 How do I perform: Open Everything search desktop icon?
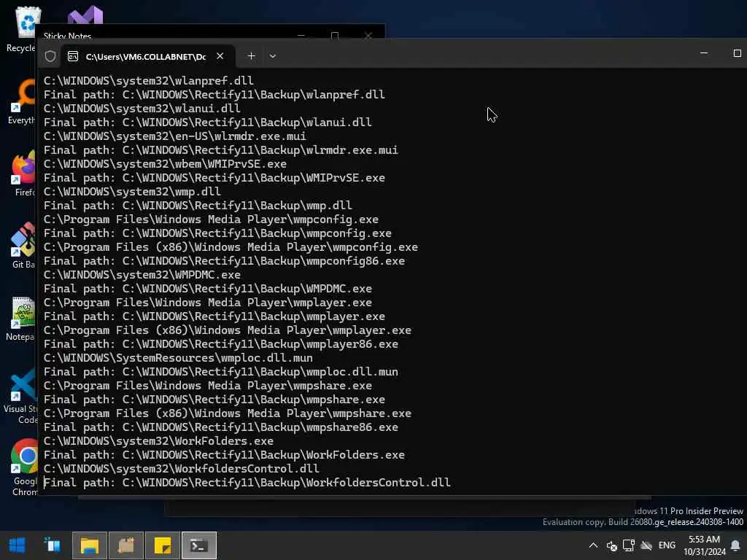[x=22, y=102]
